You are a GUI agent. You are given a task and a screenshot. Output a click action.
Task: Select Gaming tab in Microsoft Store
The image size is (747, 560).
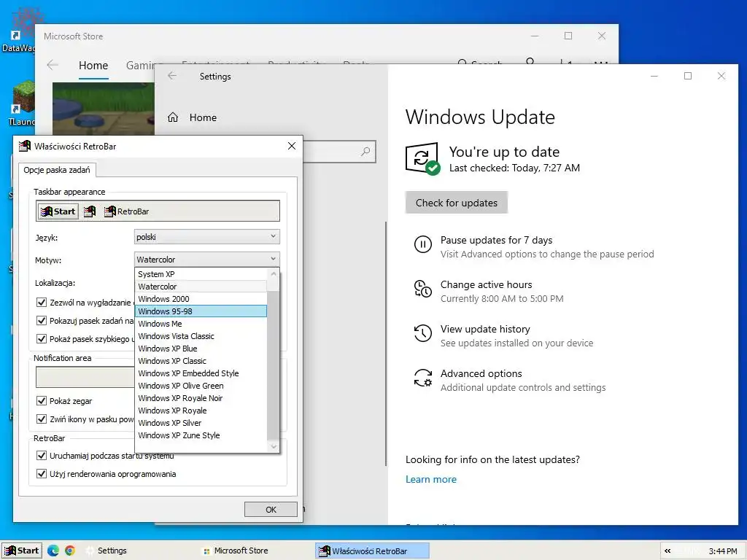(x=144, y=65)
